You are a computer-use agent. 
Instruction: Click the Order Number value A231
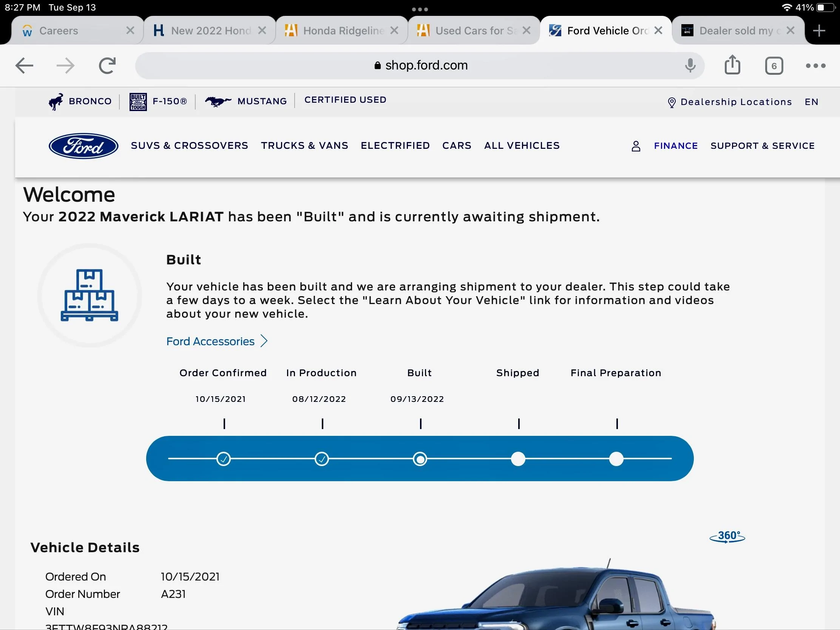tap(173, 594)
